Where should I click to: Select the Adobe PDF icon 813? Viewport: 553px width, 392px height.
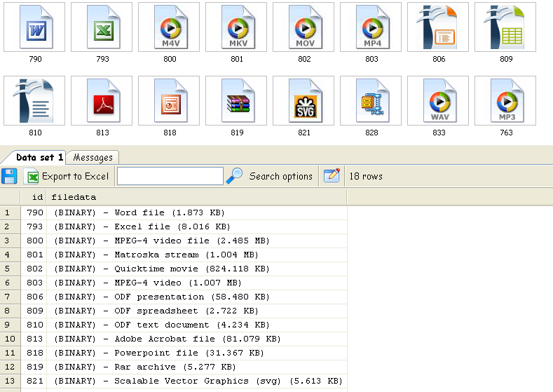tap(102, 100)
